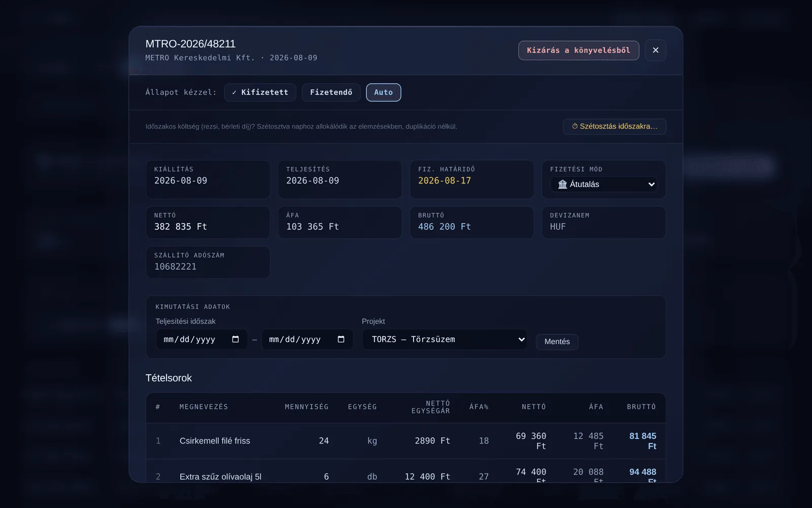Open the Fizetési mód Átutalás dropdown
The width and height of the screenshot is (812, 508).
point(604,184)
